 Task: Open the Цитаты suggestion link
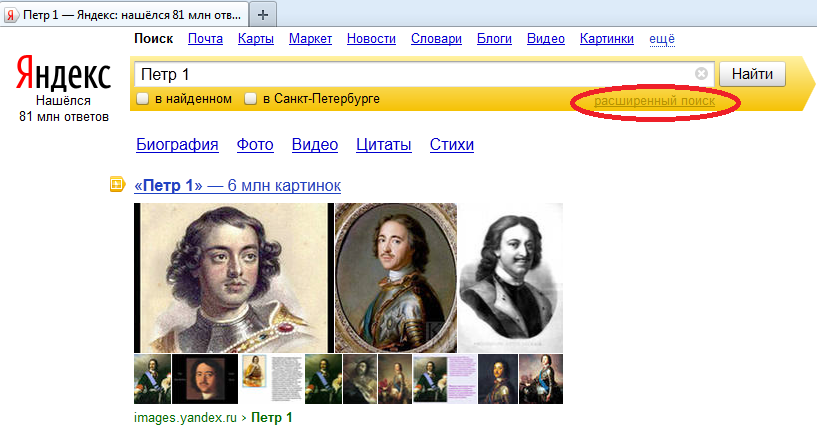(x=383, y=145)
